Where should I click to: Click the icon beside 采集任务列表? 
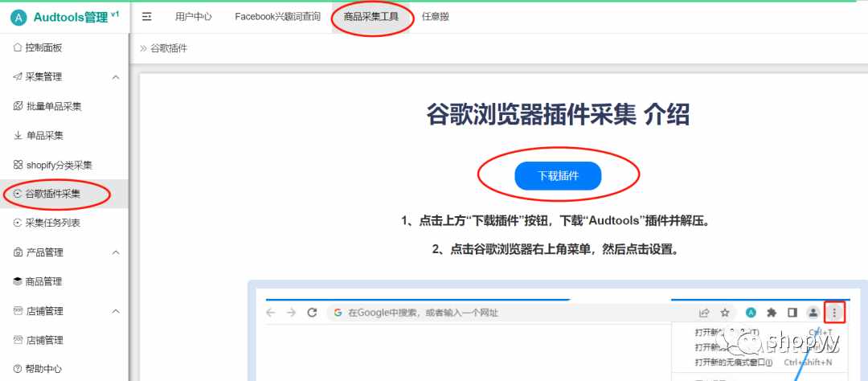(x=18, y=223)
